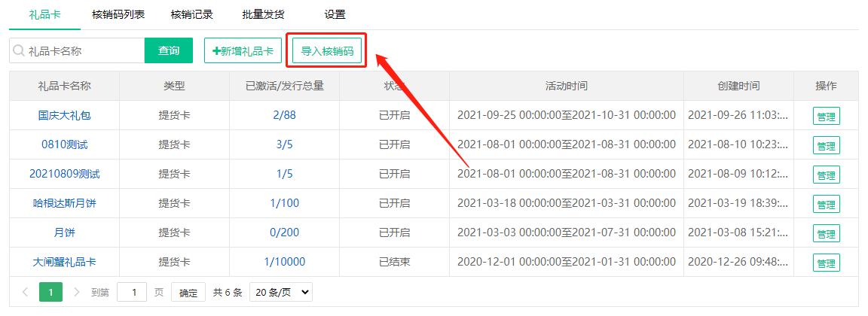The image size is (868, 316).
Task: Click the search magnifier icon in name field
Action: coord(19,51)
